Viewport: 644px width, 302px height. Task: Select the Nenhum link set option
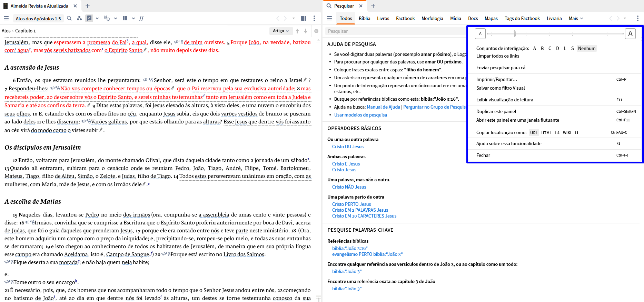tap(587, 48)
